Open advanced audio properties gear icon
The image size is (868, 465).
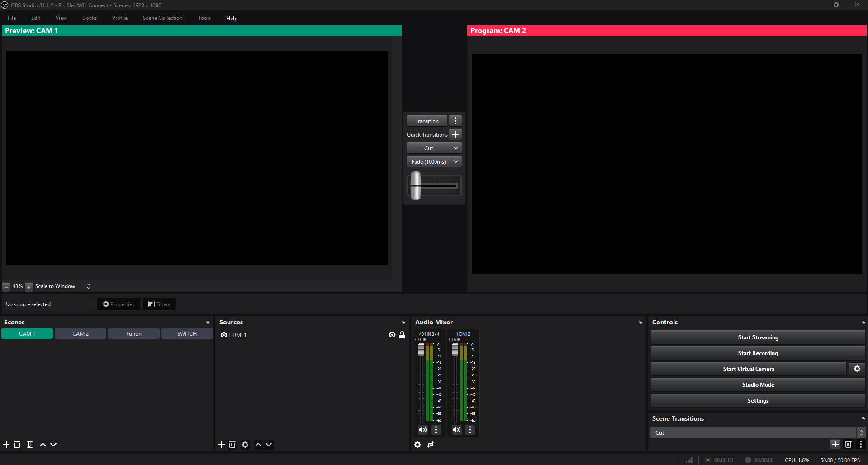point(417,445)
